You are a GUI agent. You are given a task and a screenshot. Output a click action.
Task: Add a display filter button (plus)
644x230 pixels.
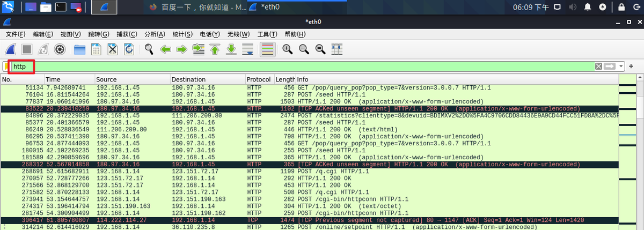pyautogui.click(x=631, y=66)
